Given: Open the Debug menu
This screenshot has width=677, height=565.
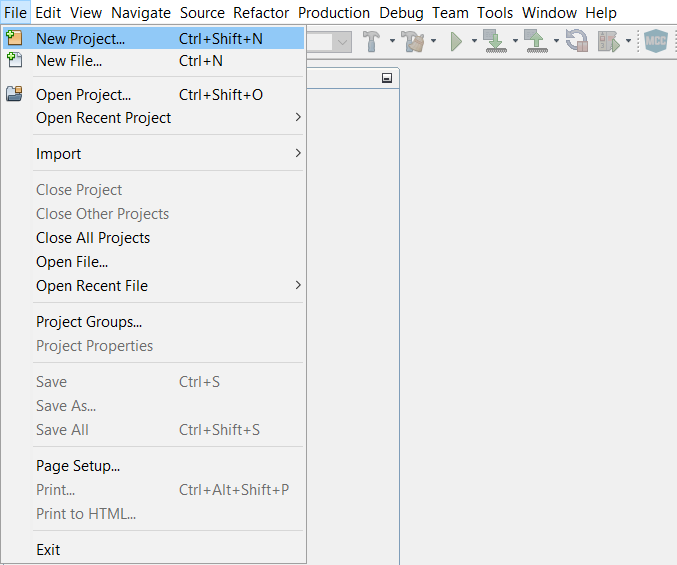Looking at the screenshot, I should click(401, 13).
